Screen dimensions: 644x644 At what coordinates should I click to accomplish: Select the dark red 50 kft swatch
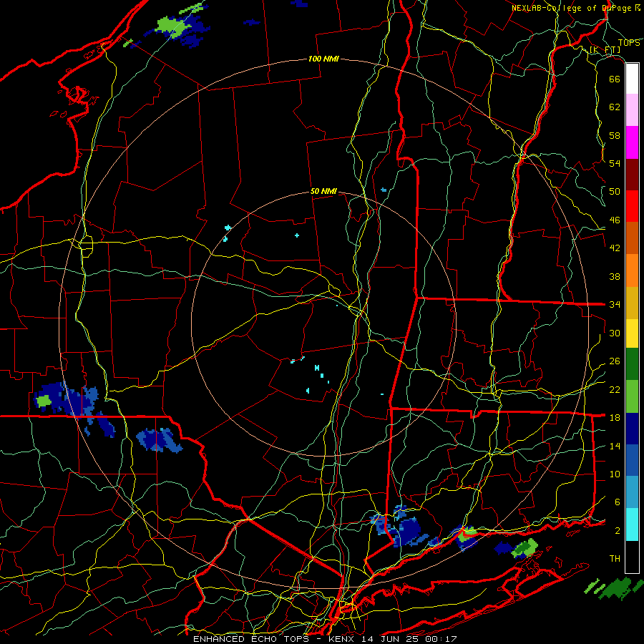pos(632,175)
